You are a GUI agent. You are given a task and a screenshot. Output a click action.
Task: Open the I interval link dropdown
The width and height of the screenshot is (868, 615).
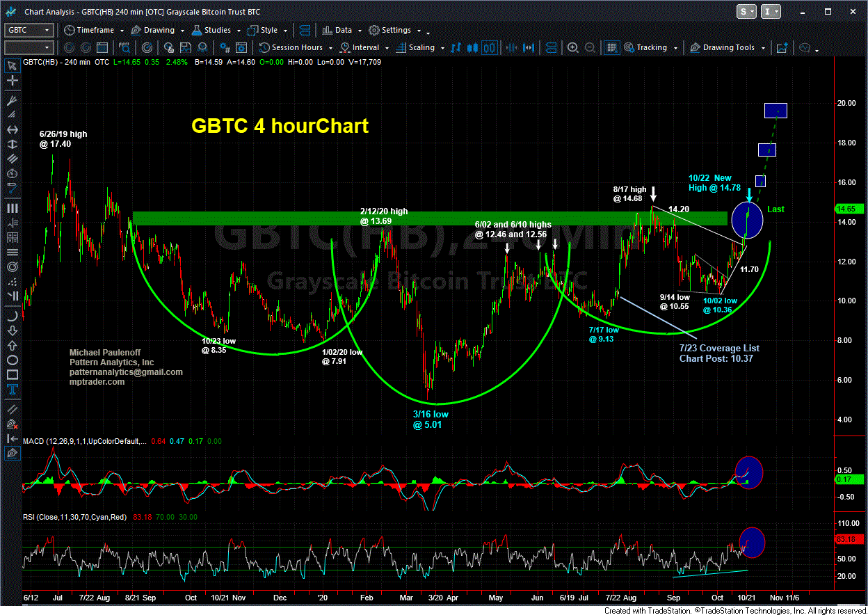[771, 12]
